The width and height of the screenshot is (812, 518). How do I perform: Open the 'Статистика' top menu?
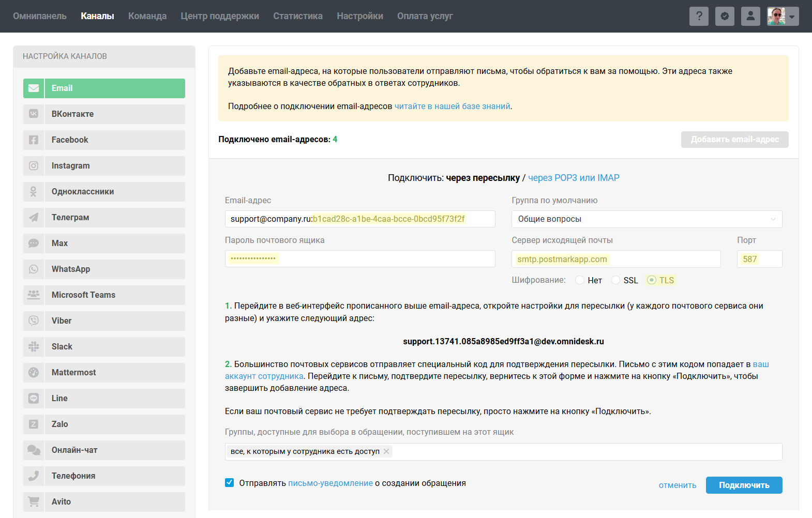(298, 16)
